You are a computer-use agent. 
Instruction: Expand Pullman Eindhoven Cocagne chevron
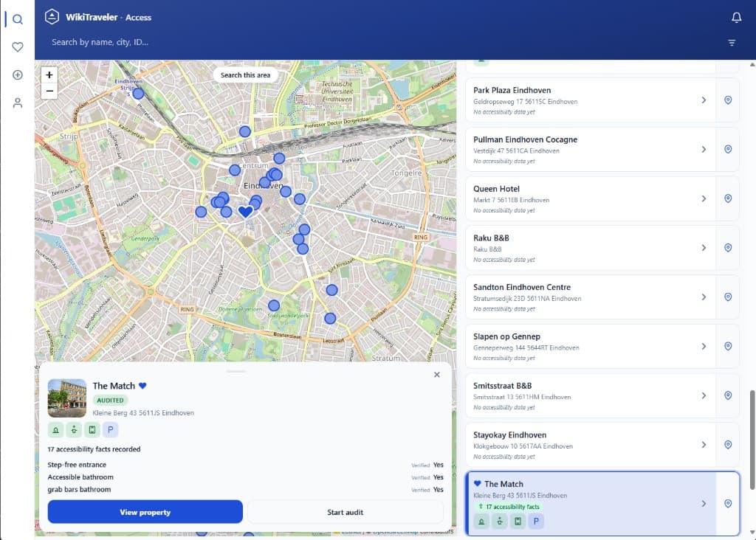tap(704, 149)
